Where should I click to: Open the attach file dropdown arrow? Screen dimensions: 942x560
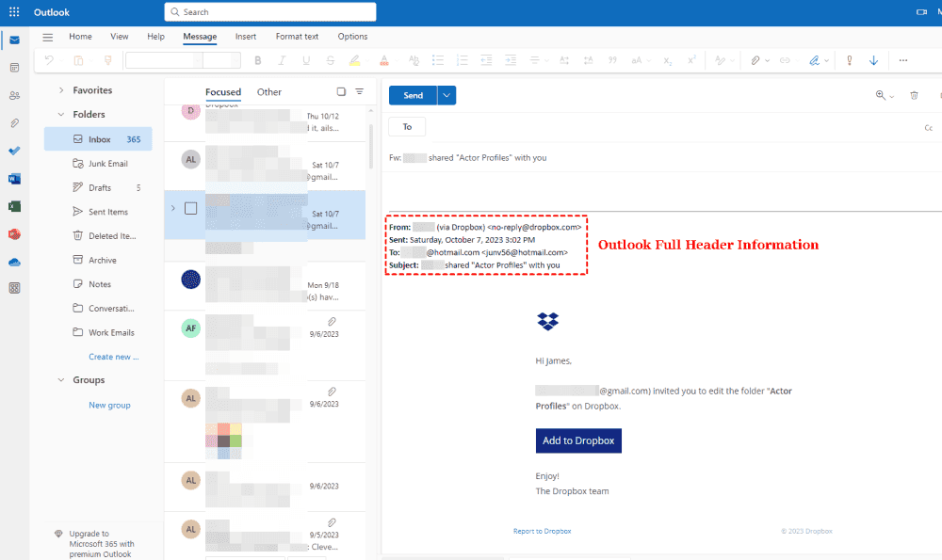point(767,60)
